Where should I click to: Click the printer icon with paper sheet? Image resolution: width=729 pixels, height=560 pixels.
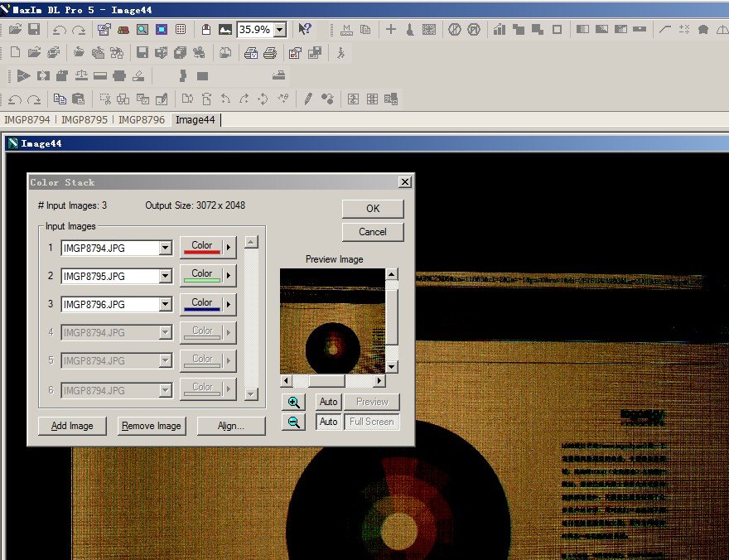250,52
